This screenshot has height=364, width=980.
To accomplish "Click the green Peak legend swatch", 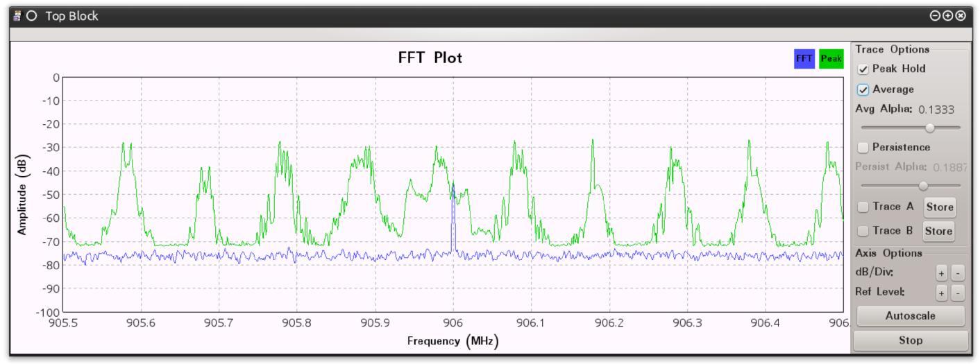I will point(830,59).
